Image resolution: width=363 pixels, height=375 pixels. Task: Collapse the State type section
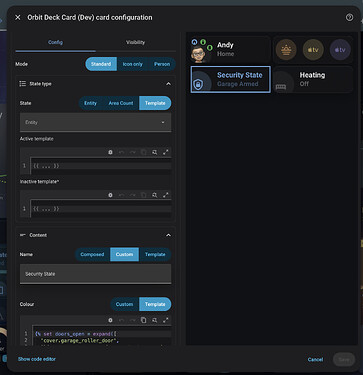click(168, 84)
